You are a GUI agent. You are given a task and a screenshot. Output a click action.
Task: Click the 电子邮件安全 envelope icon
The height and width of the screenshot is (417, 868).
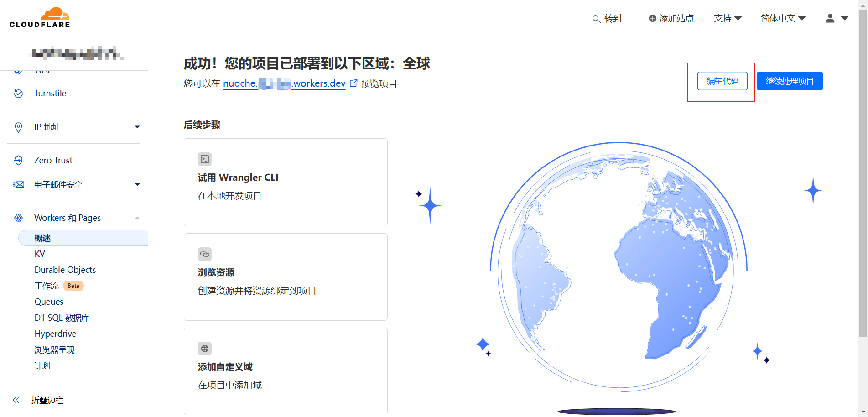click(x=19, y=185)
